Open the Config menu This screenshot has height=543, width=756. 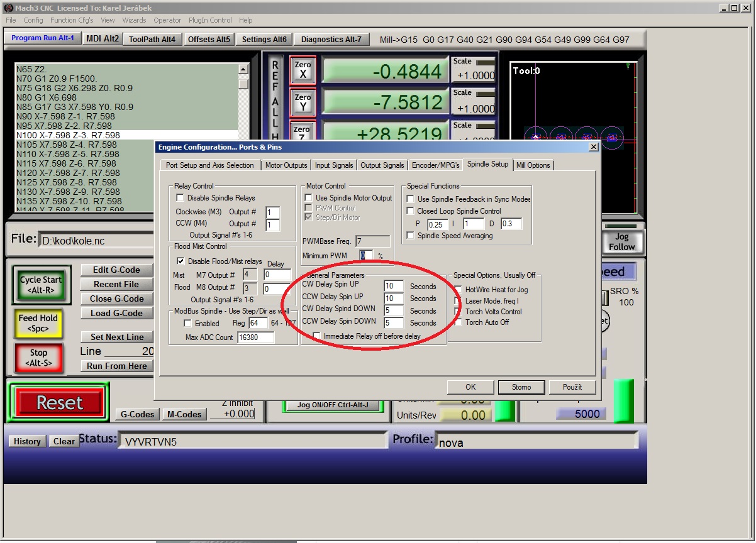tap(33, 20)
